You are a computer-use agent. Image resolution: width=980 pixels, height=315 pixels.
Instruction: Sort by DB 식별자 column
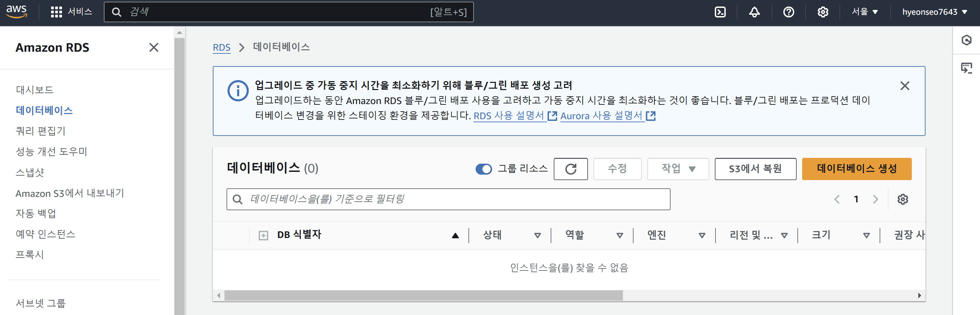(x=455, y=236)
